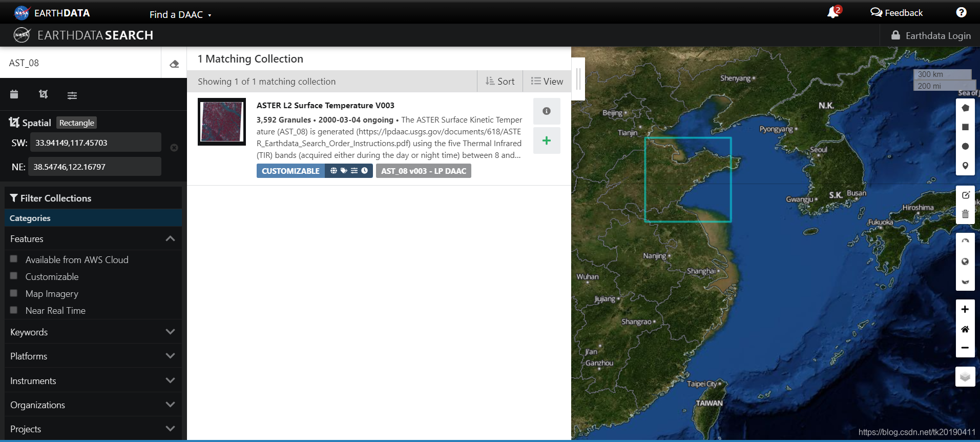Viewport: 980px width, 442px height.
Task: Expand the Platforms section
Action: point(93,356)
